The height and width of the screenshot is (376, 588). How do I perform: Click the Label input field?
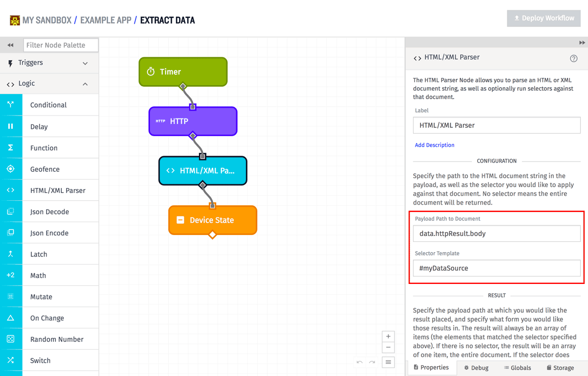tap(497, 125)
